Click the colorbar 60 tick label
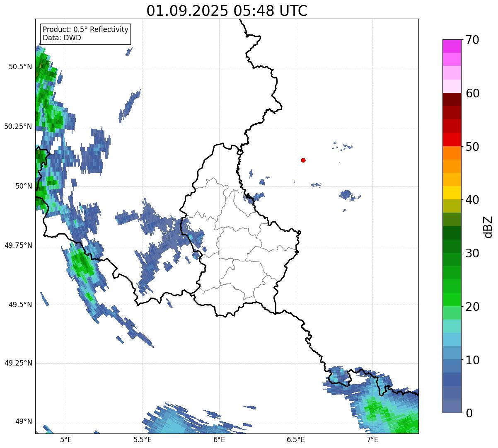 pyautogui.click(x=472, y=93)
